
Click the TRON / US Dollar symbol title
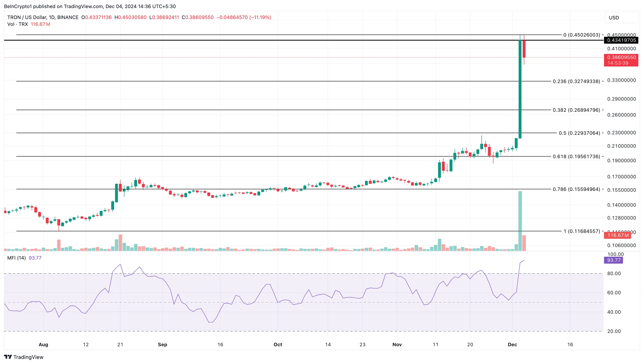tap(43, 17)
